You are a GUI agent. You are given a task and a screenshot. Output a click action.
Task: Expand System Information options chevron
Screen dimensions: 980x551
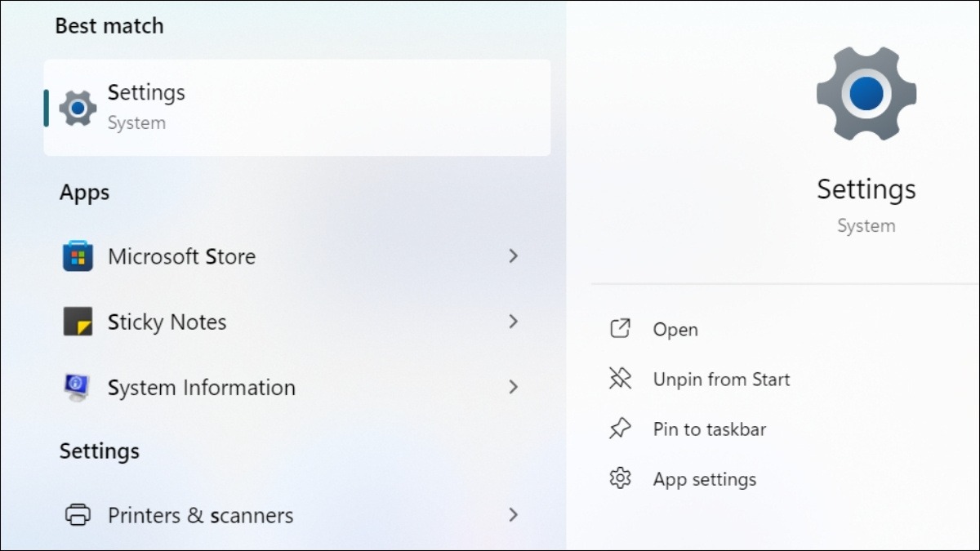(x=513, y=387)
